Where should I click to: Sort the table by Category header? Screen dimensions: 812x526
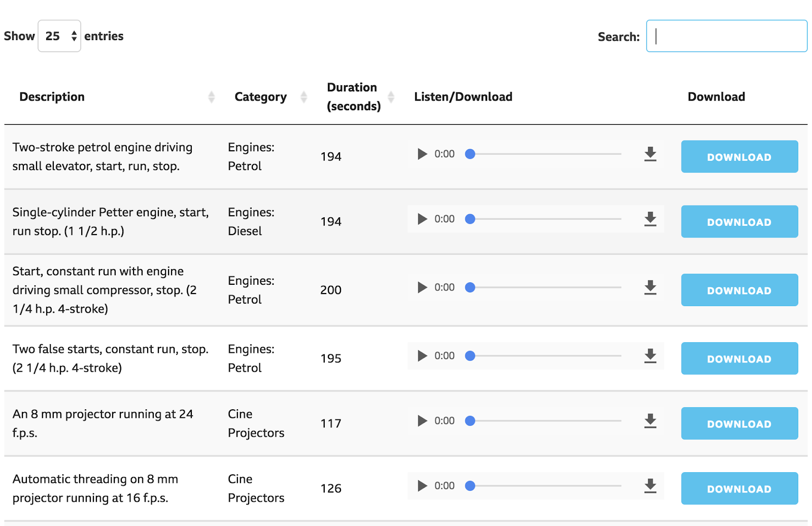[x=303, y=96]
